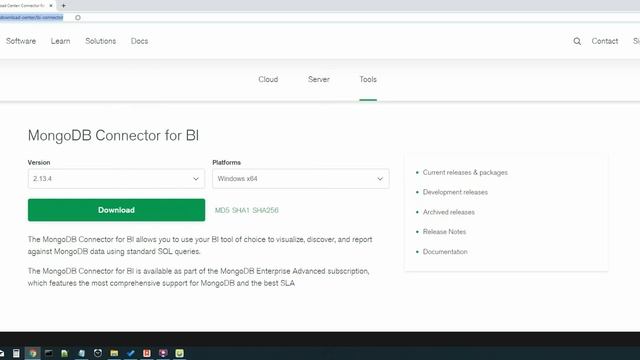Open the round dark taskbar icon

pyautogui.click(x=98, y=353)
